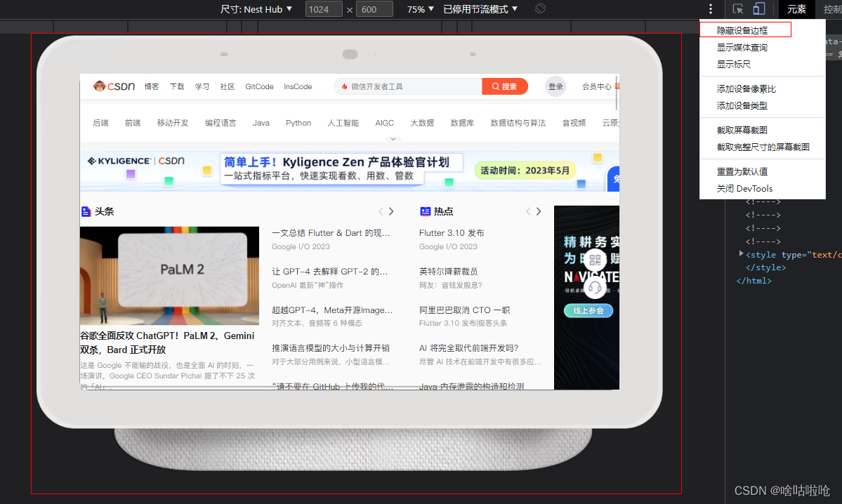Open headline 谷歌全面反攻 ChatGPT

167,343
